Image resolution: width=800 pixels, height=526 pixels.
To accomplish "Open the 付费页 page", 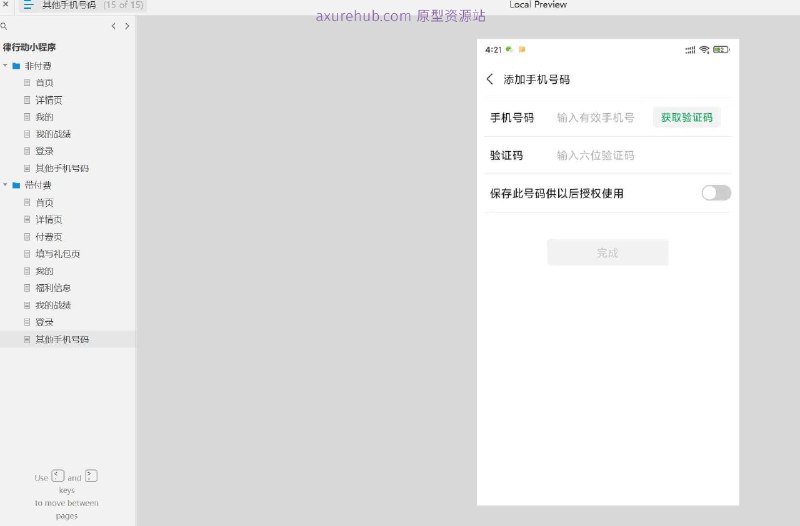I will pos(49,237).
